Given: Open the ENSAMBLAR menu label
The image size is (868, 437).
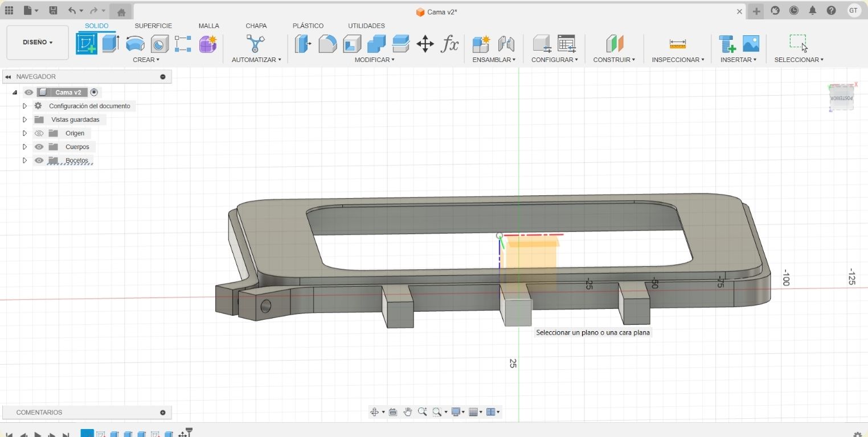Looking at the screenshot, I should [x=494, y=60].
